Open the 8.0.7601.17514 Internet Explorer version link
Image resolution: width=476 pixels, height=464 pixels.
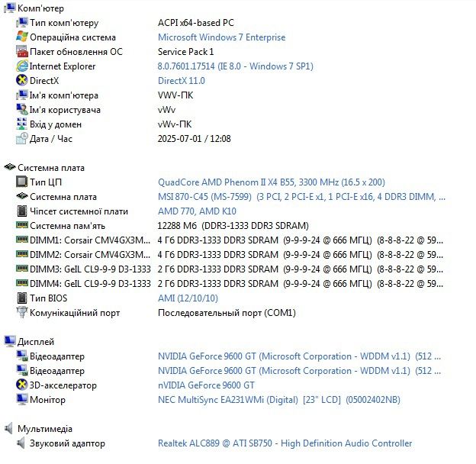(235, 66)
